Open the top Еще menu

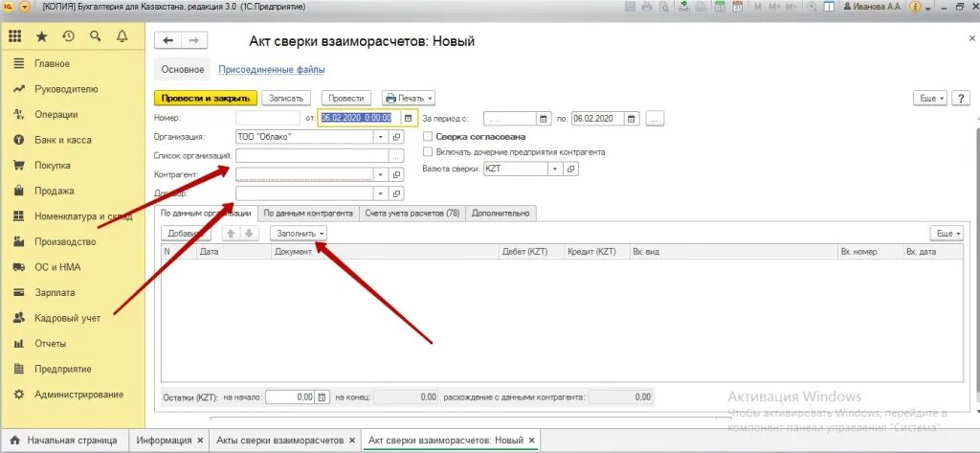click(930, 99)
